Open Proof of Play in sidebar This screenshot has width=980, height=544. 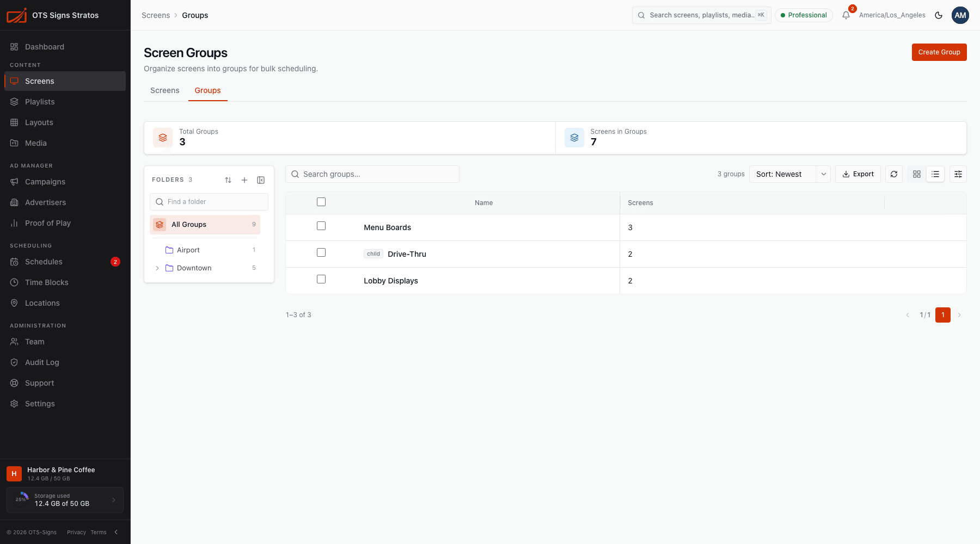point(65,223)
